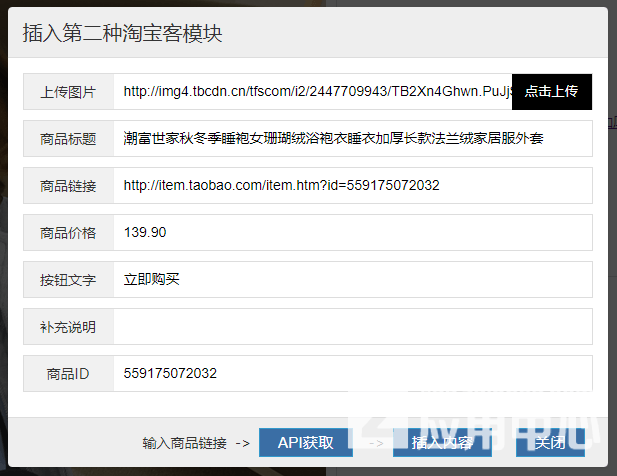617x476 pixels.
Task: Click the empty 补充说明 input field
Action: [352, 327]
